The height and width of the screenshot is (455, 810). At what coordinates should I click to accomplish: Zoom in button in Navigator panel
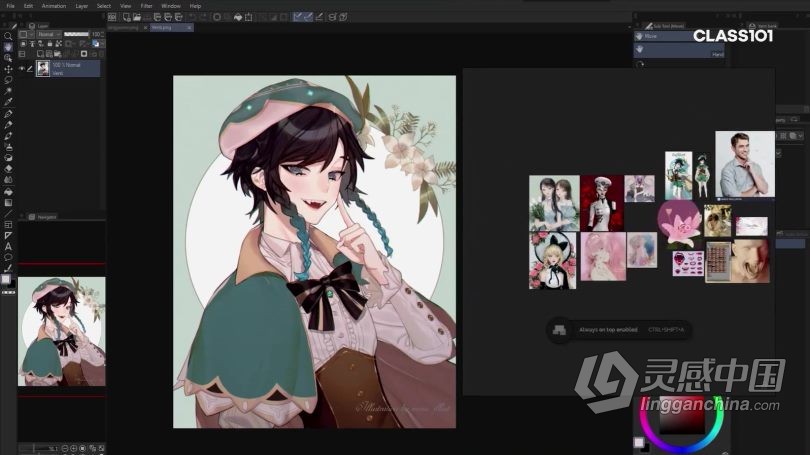tap(74, 448)
